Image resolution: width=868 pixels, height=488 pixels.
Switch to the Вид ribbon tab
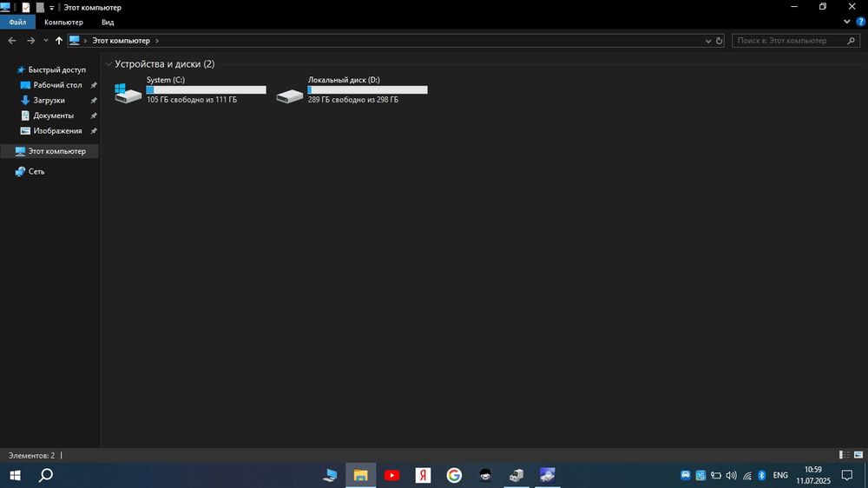[108, 23]
